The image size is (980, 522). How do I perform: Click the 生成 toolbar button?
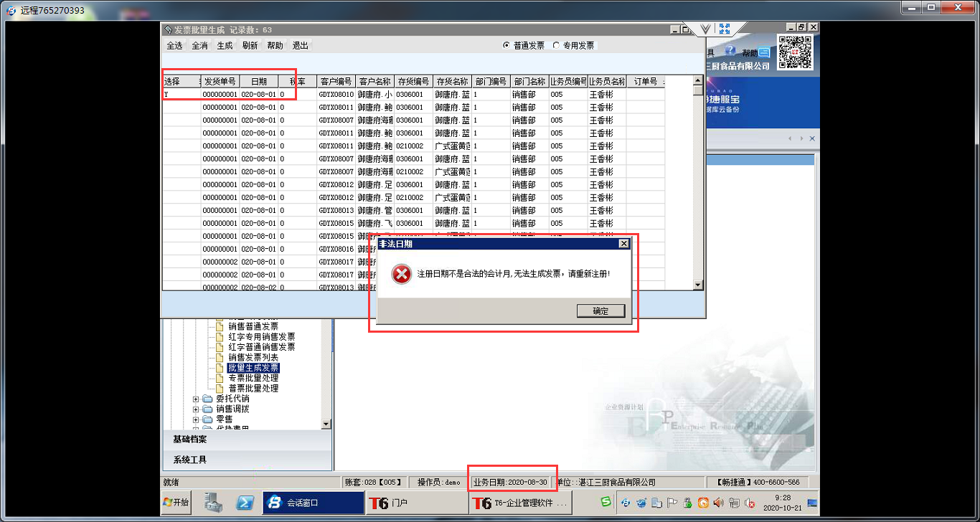click(x=225, y=45)
